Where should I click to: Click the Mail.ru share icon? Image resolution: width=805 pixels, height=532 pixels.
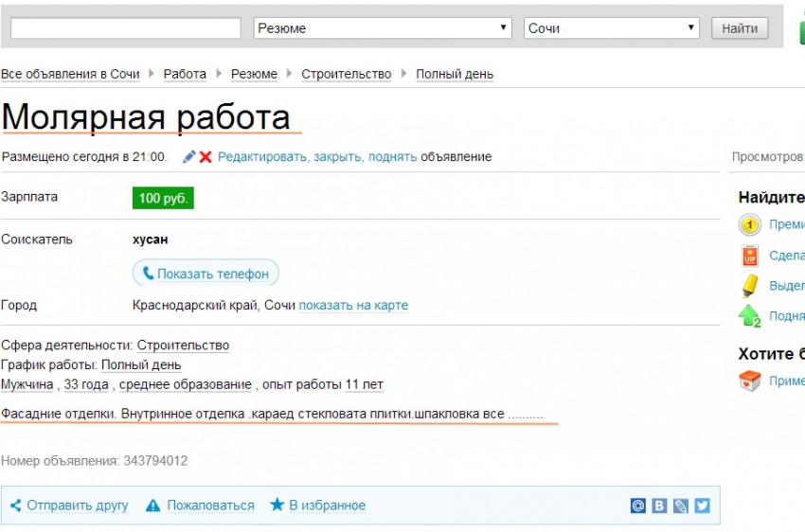[x=638, y=505]
